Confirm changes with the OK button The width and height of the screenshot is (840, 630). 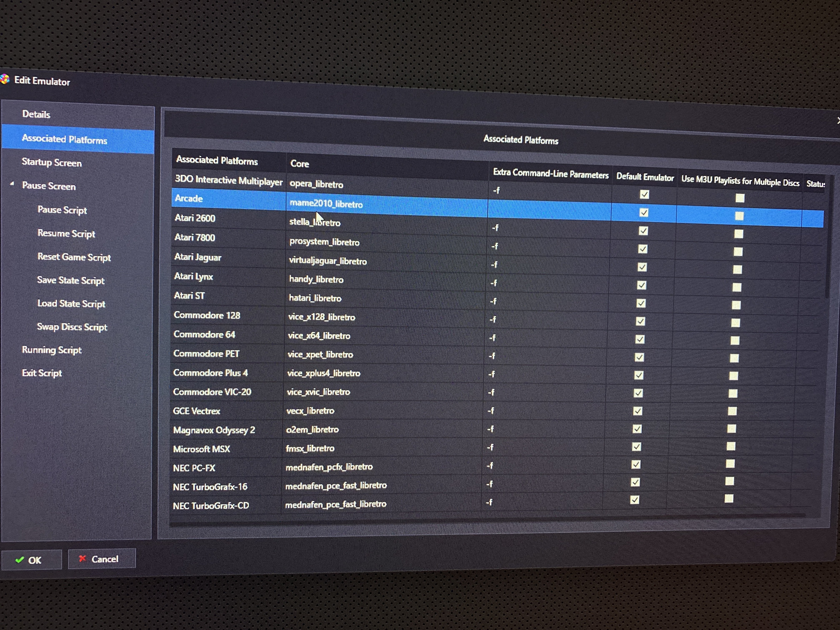[x=31, y=560]
